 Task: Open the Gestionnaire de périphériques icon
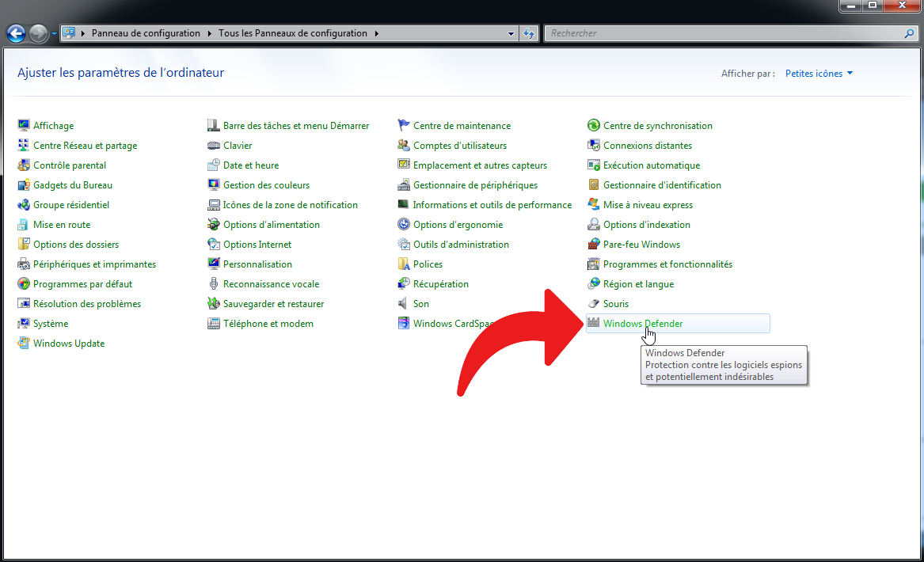(404, 185)
